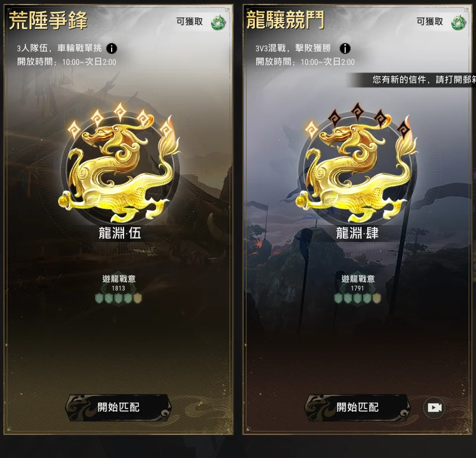Select the 荒陲爭鋒 mode title

point(48,21)
